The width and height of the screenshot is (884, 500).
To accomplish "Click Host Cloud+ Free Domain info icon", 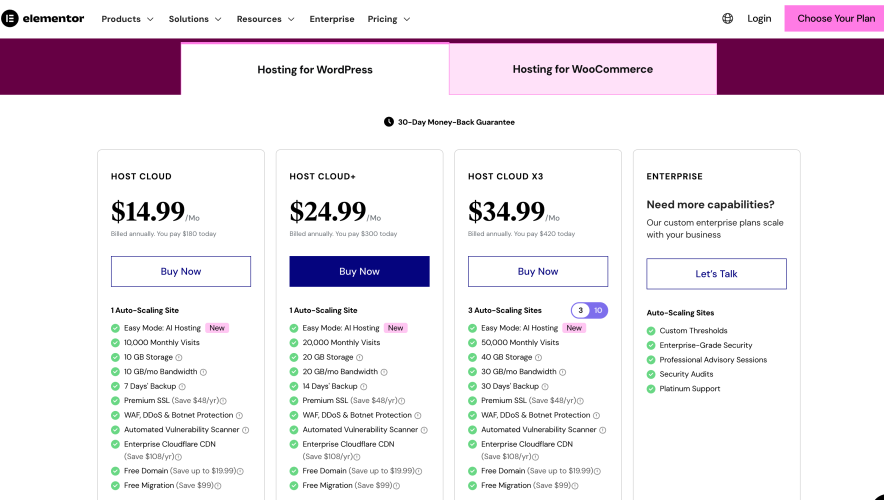I will click(419, 471).
